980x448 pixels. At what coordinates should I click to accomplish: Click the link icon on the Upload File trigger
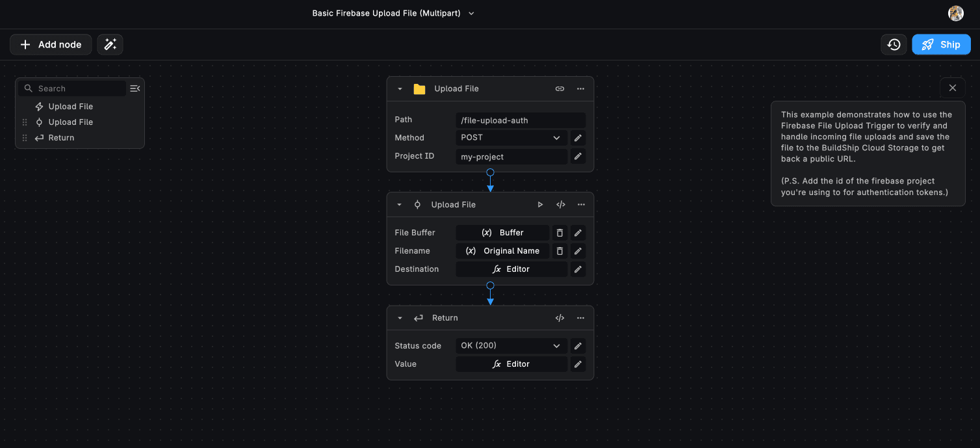(560, 88)
